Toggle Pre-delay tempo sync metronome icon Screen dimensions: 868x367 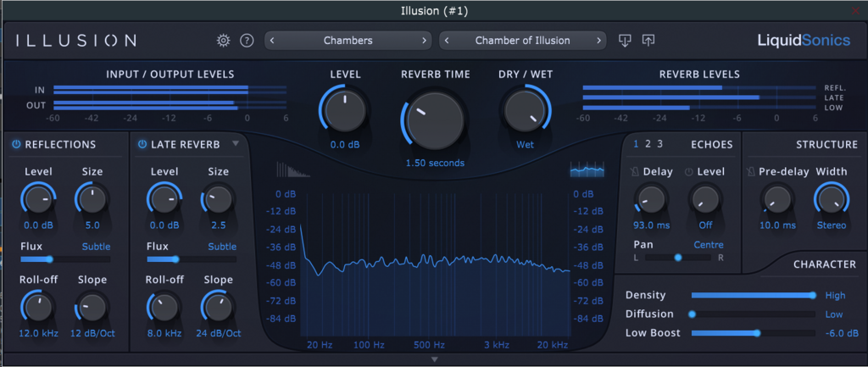point(750,172)
